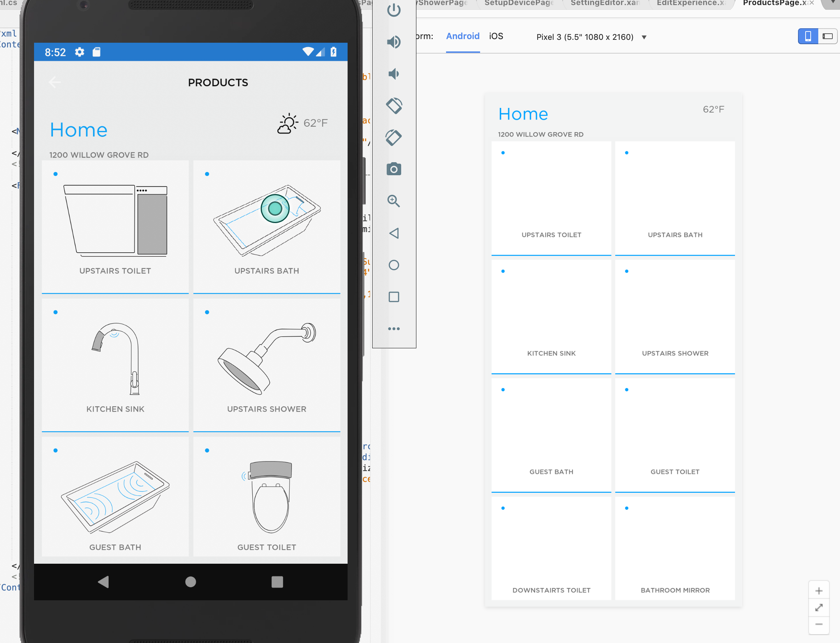Screen dimensions: 840x643
Task: Click the Home heading in the previewer
Action: (x=523, y=114)
